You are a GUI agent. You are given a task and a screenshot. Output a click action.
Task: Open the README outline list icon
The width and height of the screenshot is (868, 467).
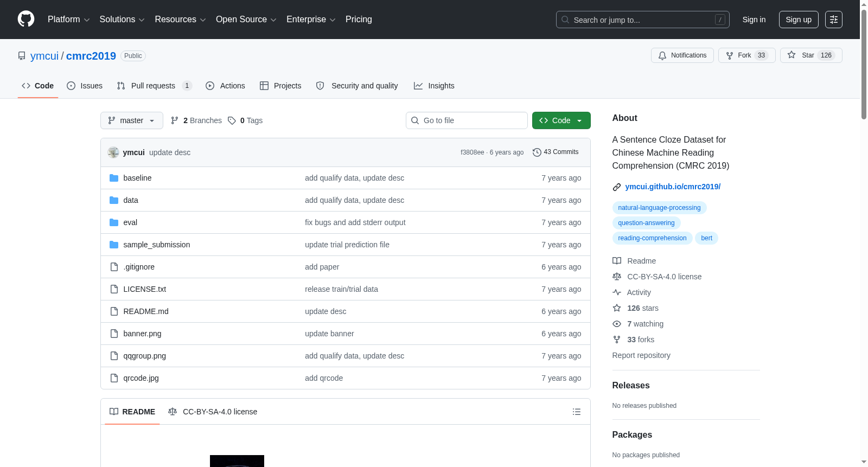pos(576,412)
